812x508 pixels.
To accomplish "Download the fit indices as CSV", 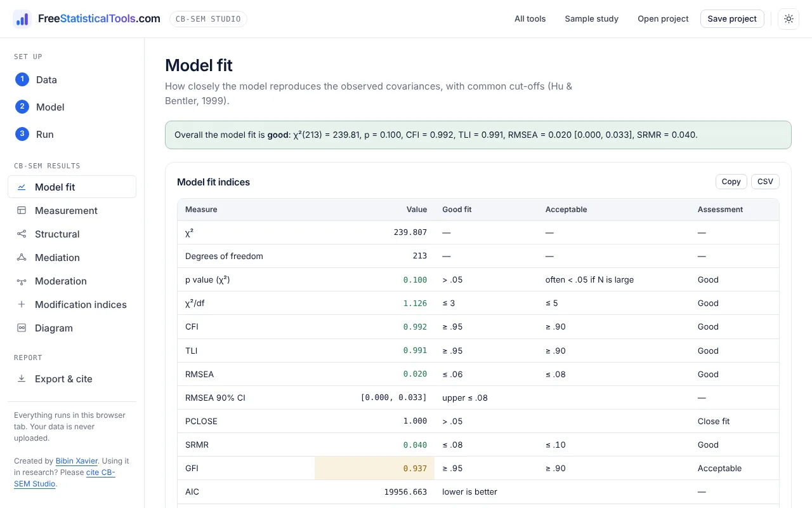I will coord(765,182).
